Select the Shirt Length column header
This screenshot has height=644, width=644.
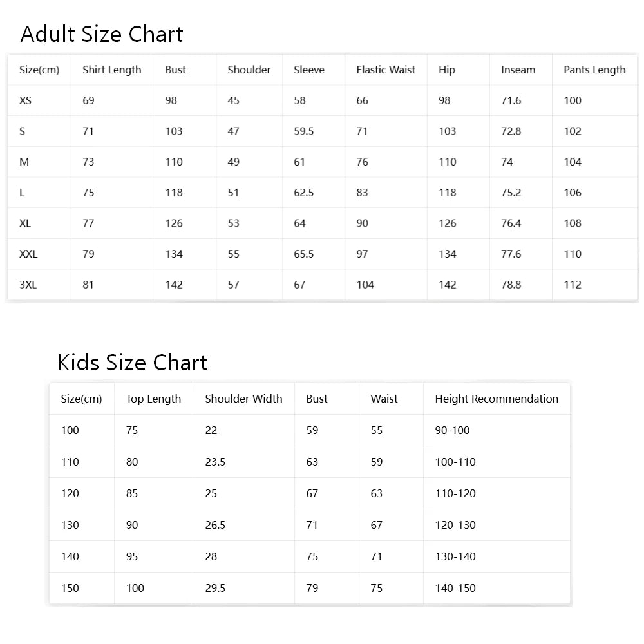[x=111, y=70]
